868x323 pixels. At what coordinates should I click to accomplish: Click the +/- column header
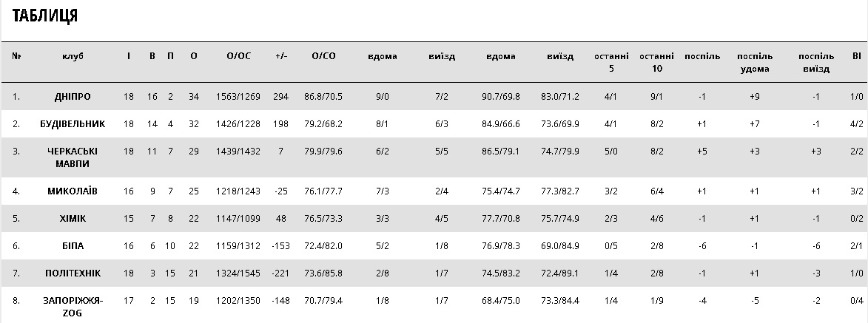(280, 56)
